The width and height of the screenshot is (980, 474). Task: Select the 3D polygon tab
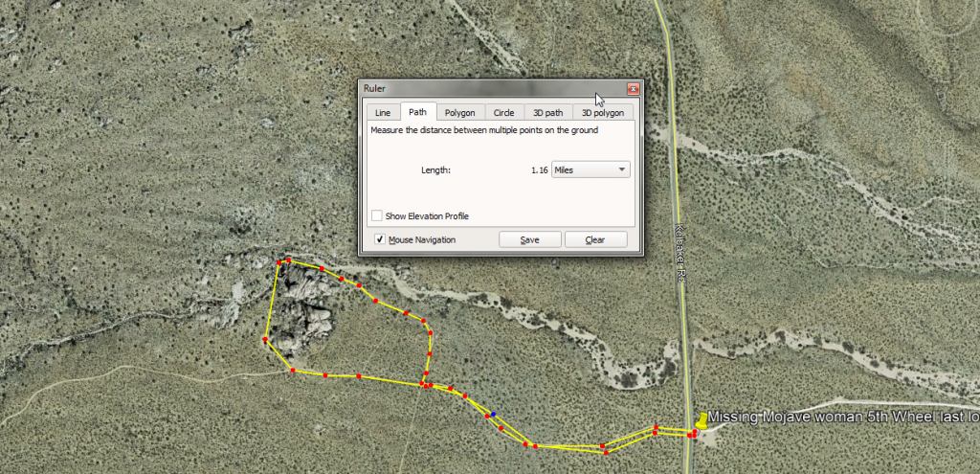click(x=602, y=113)
